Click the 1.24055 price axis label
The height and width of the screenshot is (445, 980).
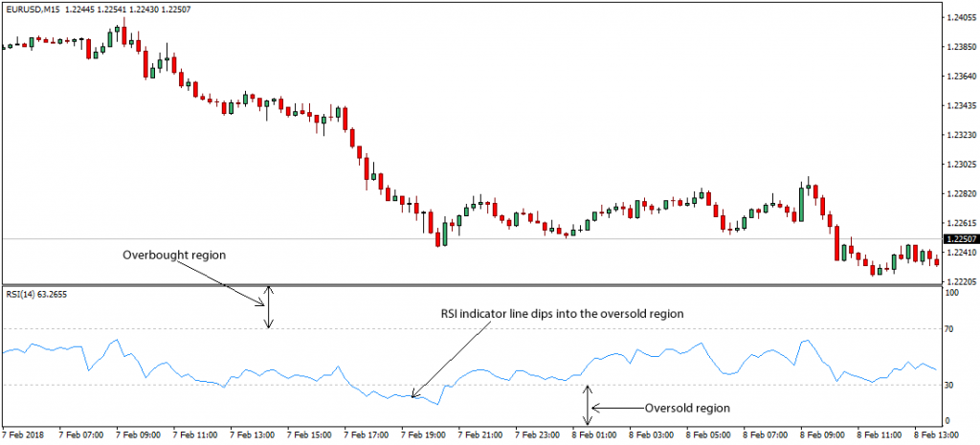pos(961,18)
